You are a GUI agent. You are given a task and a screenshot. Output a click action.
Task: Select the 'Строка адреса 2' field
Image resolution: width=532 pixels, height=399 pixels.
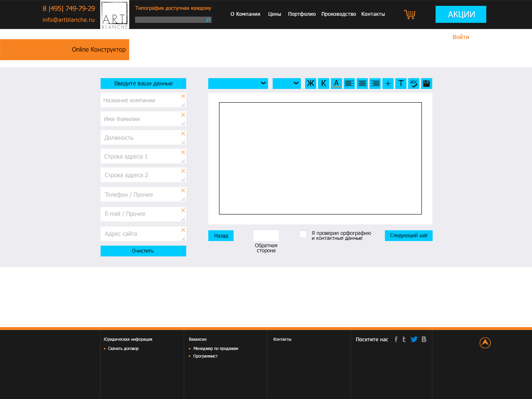[x=143, y=175]
